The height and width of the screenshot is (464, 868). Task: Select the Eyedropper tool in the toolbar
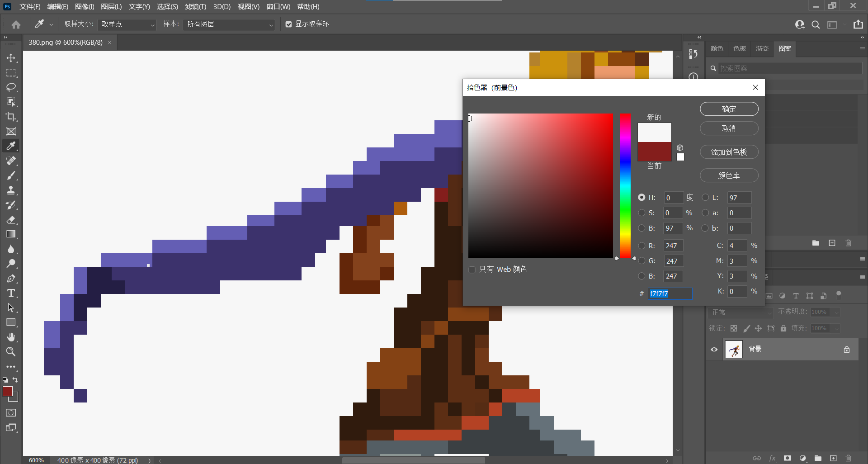(x=11, y=146)
